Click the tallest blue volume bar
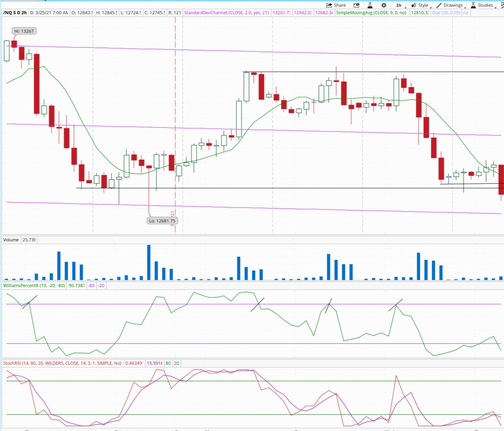This screenshot has height=431, width=504. [149, 262]
